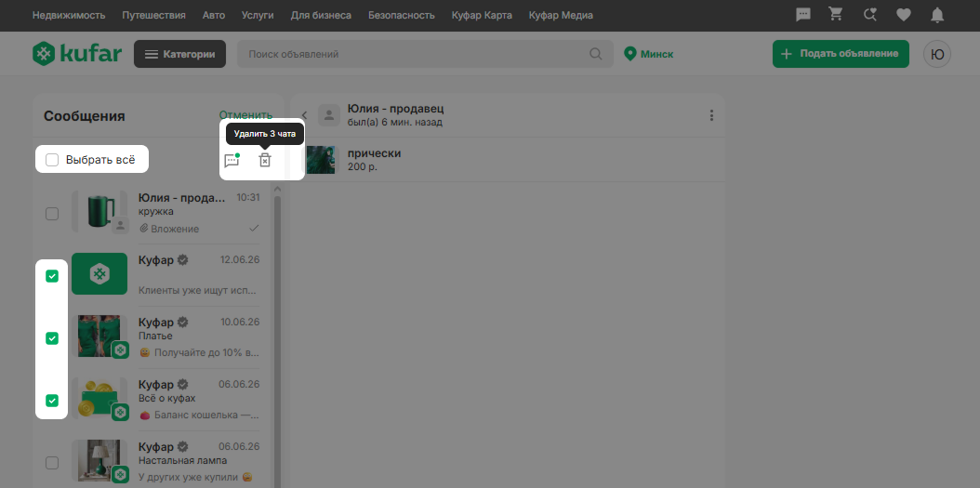
Task: Open Недвижимость menu item
Action: click(x=69, y=15)
